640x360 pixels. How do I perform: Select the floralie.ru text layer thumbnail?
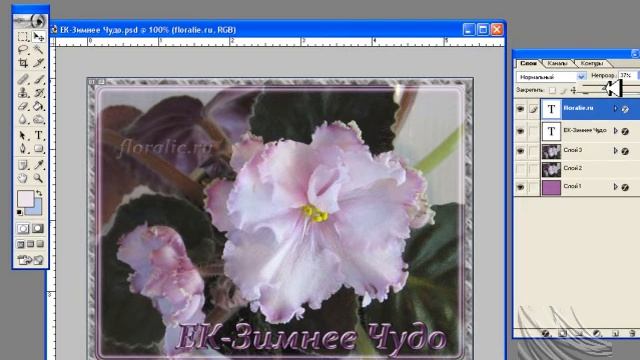pos(551,109)
